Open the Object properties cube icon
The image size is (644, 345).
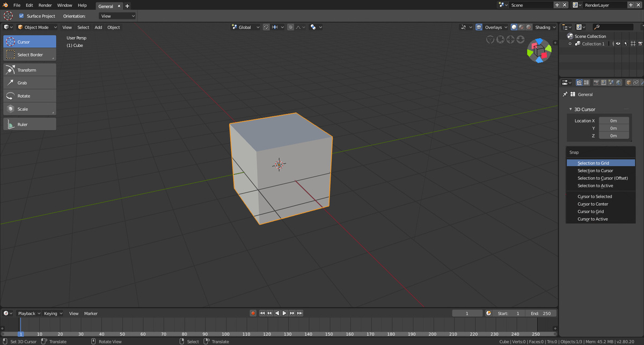tap(628, 82)
